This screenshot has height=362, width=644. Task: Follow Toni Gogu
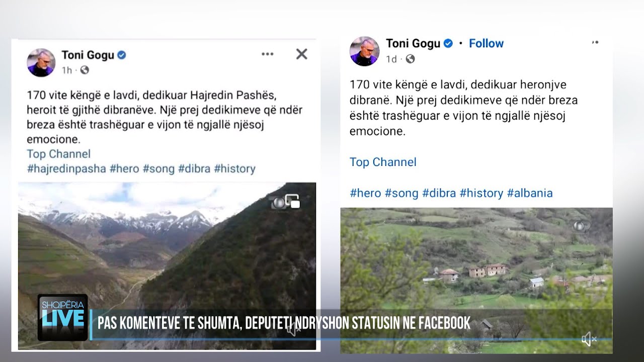pos(486,44)
